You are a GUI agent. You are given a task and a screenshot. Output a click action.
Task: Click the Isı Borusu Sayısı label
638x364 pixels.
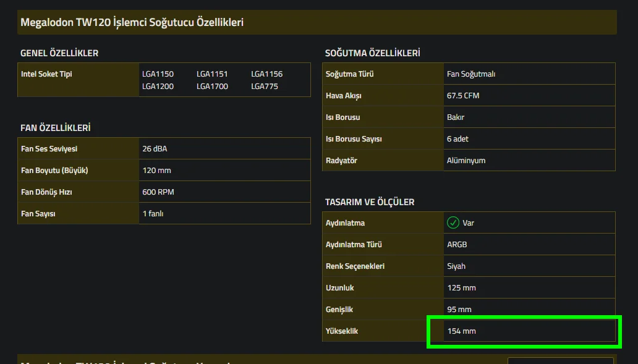click(x=354, y=138)
